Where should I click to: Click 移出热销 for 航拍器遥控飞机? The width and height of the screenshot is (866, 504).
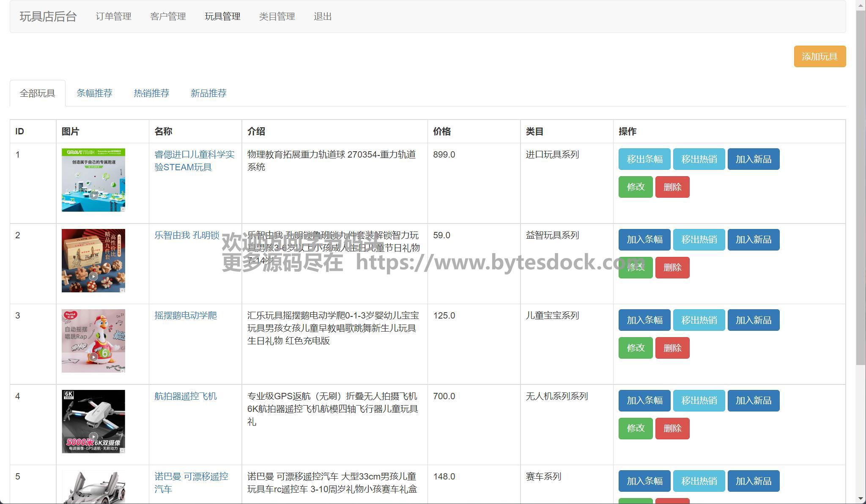pos(699,400)
